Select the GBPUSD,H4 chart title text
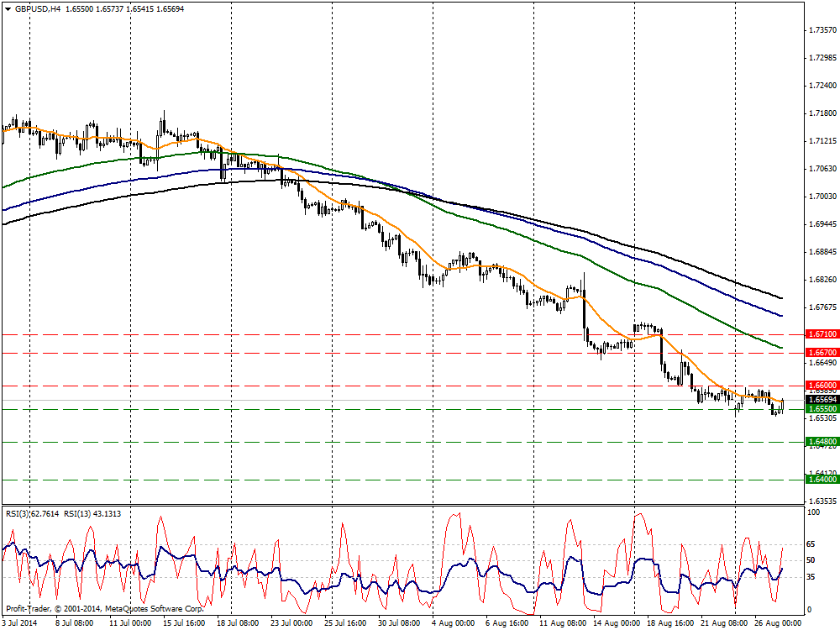The image size is (840, 630). (x=39, y=8)
